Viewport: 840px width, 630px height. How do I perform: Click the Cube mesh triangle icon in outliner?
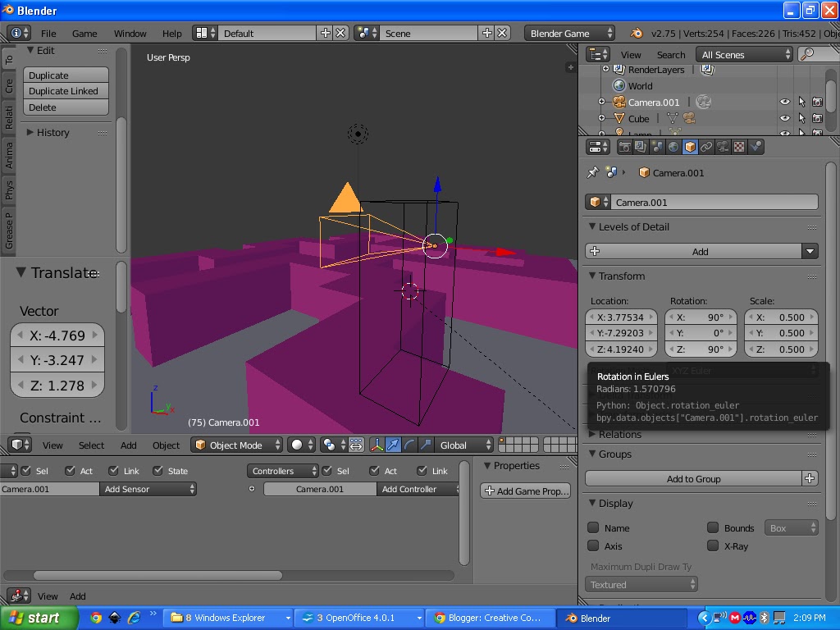[619, 118]
